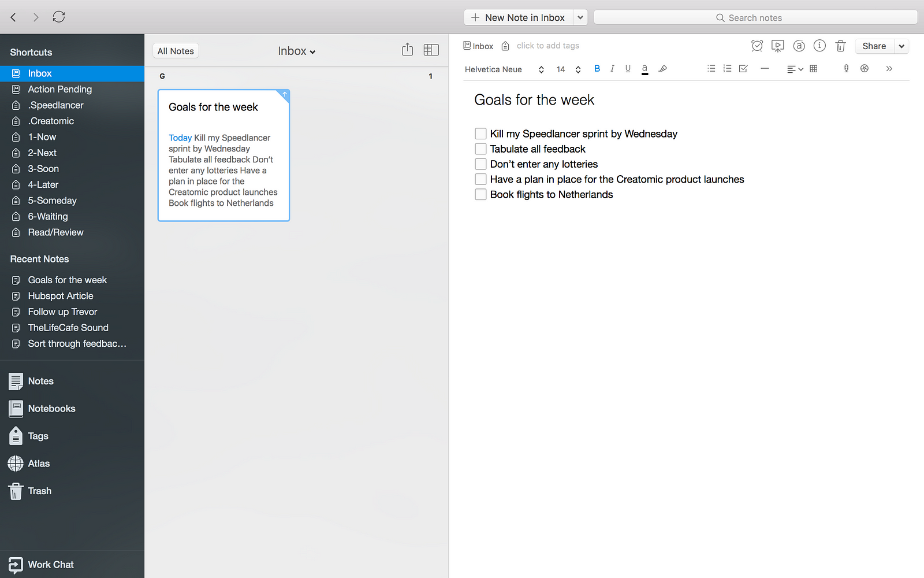
Task: Toggle italic formatting
Action: (612, 69)
